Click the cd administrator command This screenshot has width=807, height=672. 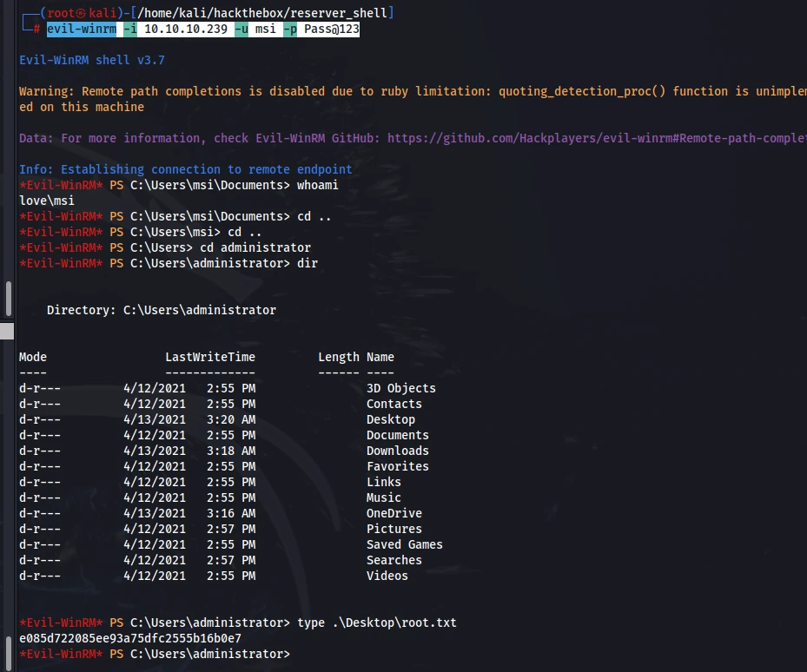coord(255,247)
